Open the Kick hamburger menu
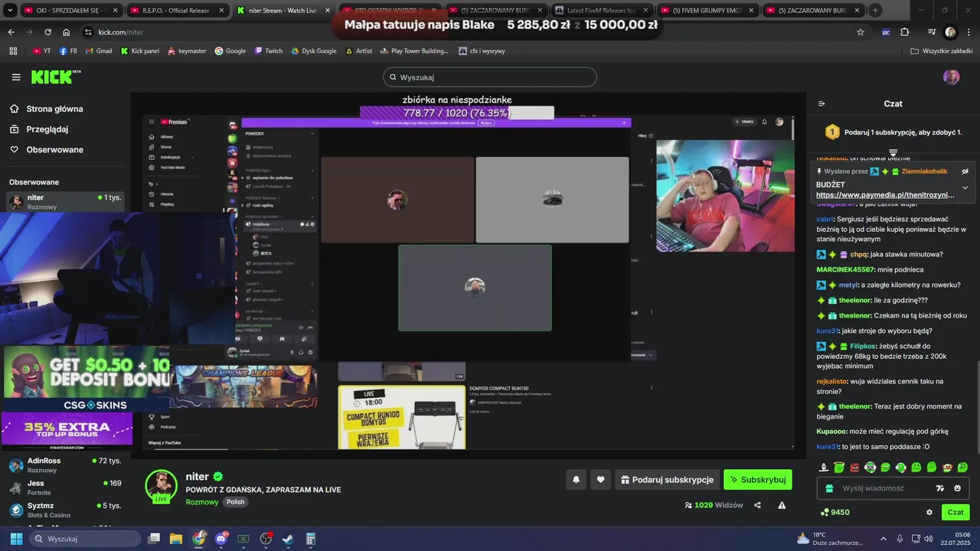This screenshot has height=551, width=980. (16, 77)
